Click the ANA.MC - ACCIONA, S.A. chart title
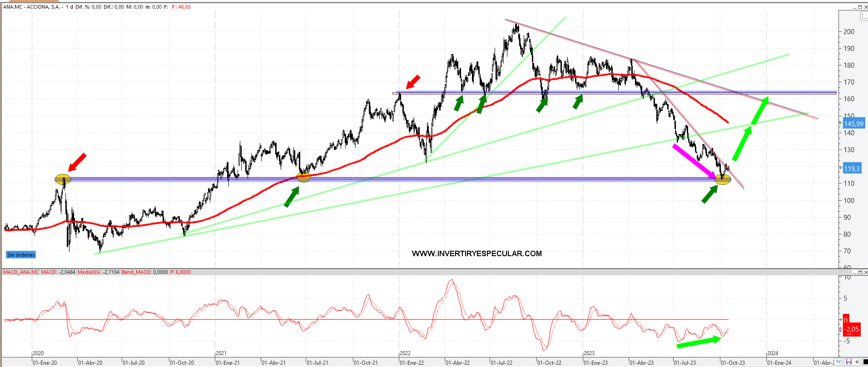The image size is (868, 367). click(33, 7)
